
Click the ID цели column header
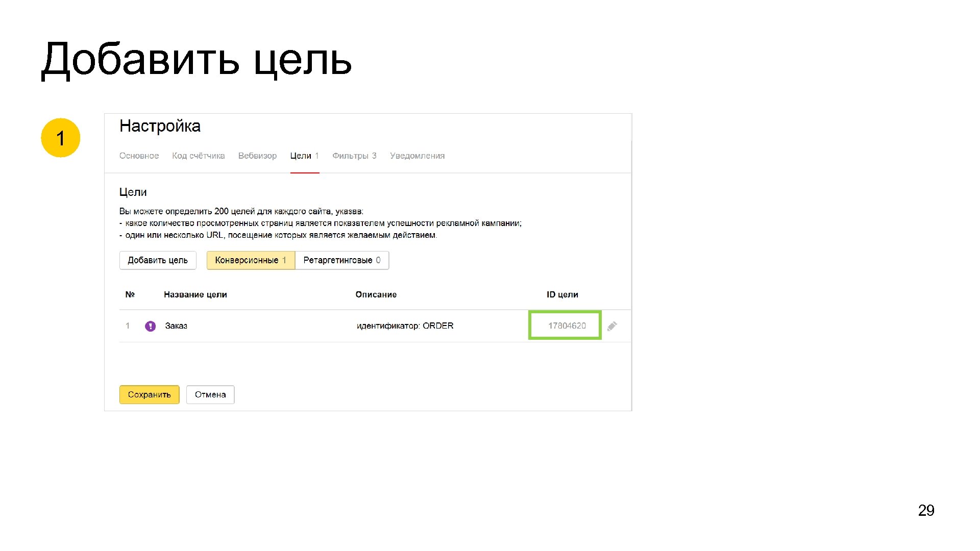[x=562, y=294]
